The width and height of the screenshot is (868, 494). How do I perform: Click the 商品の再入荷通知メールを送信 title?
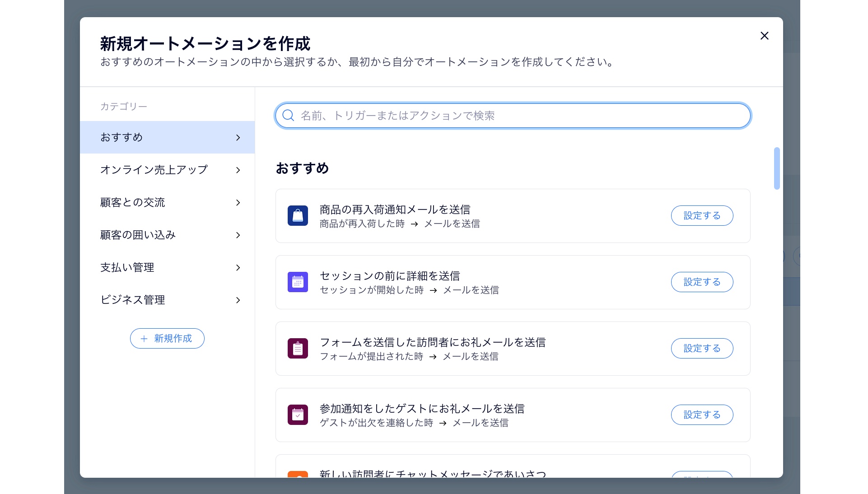point(395,210)
